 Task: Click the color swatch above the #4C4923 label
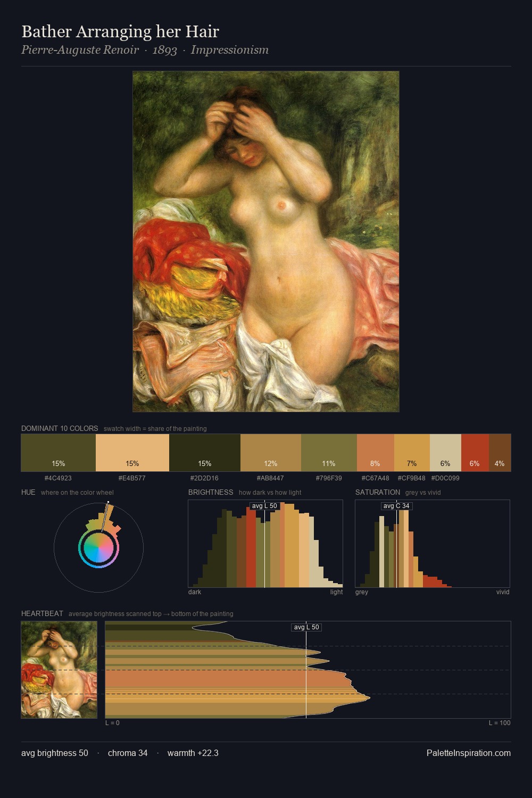click(59, 453)
